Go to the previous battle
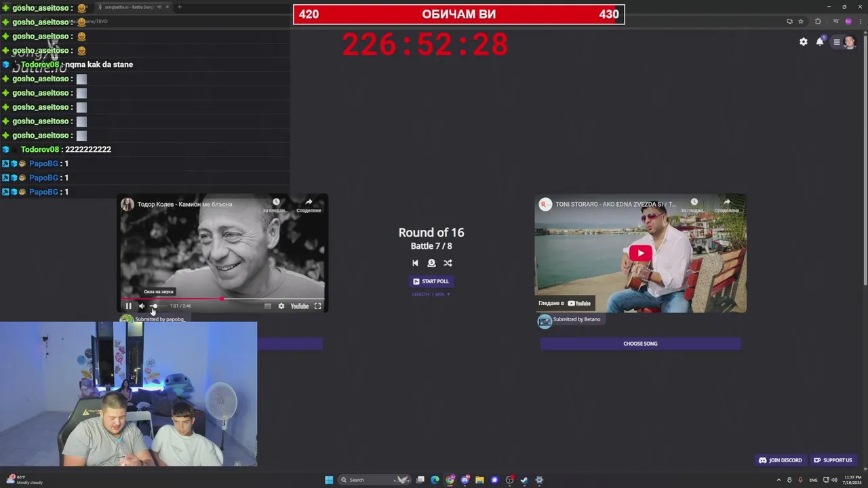This screenshot has width=868, height=488. (415, 263)
